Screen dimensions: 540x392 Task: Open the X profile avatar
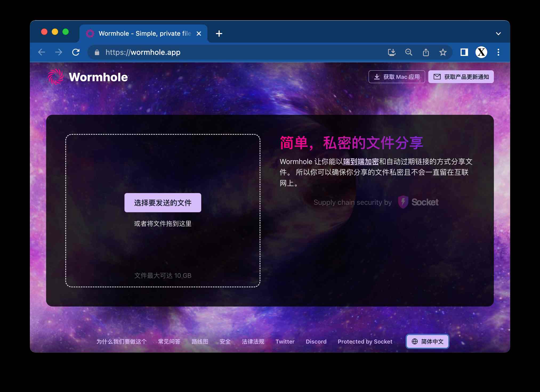pos(481,52)
